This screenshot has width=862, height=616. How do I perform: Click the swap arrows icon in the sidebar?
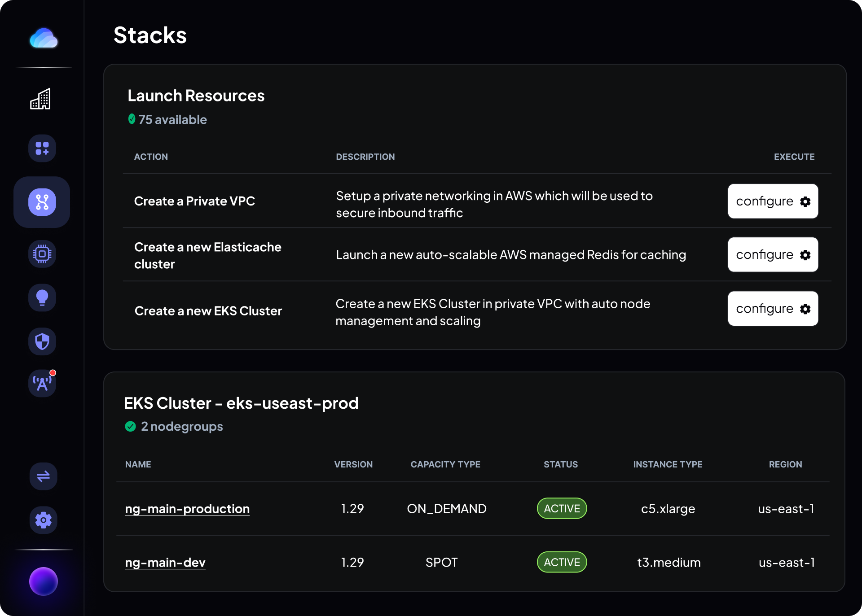point(43,476)
